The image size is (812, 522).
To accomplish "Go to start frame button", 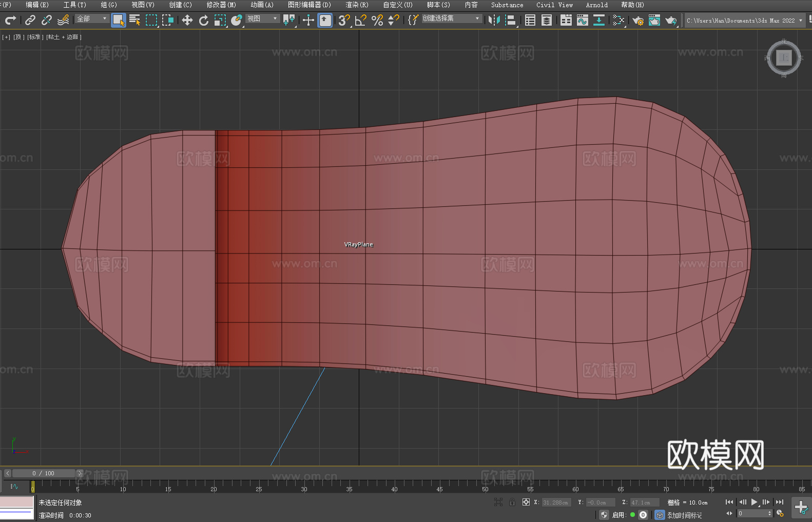I will [729, 502].
